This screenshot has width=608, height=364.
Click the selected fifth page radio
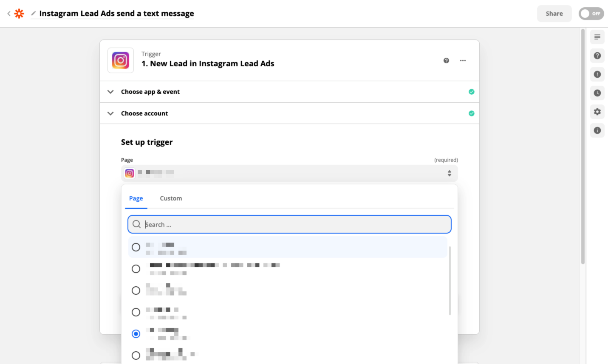[x=136, y=334]
